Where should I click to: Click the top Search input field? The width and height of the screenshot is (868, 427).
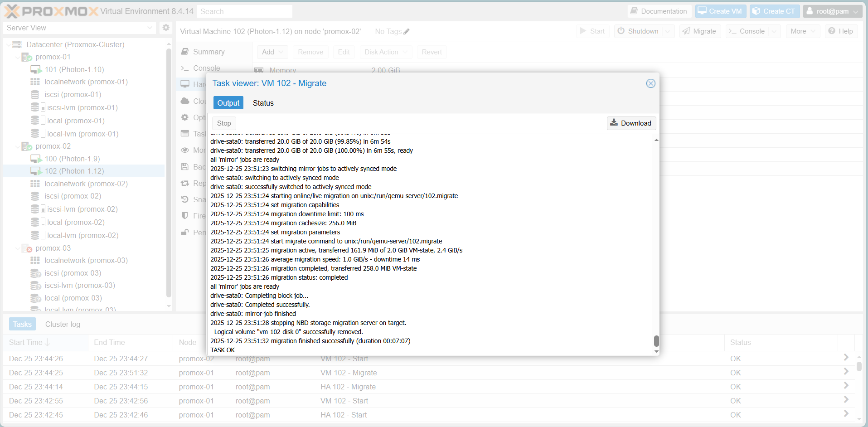click(x=245, y=11)
